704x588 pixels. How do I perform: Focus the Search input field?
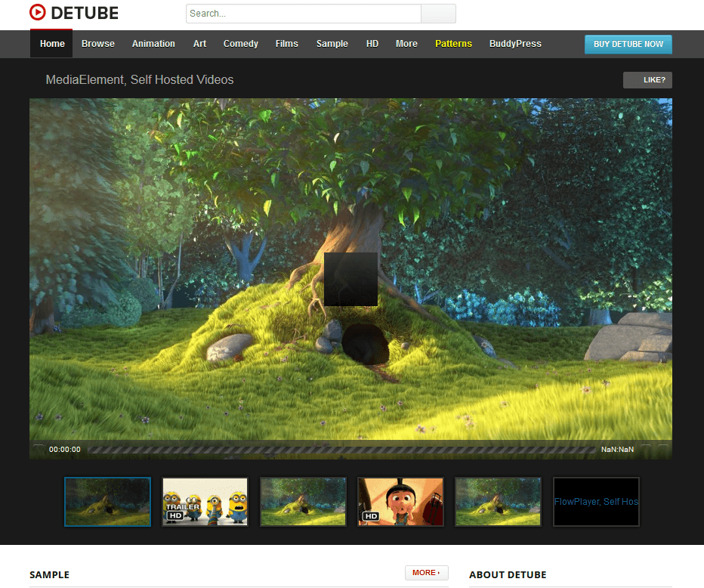(304, 14)
